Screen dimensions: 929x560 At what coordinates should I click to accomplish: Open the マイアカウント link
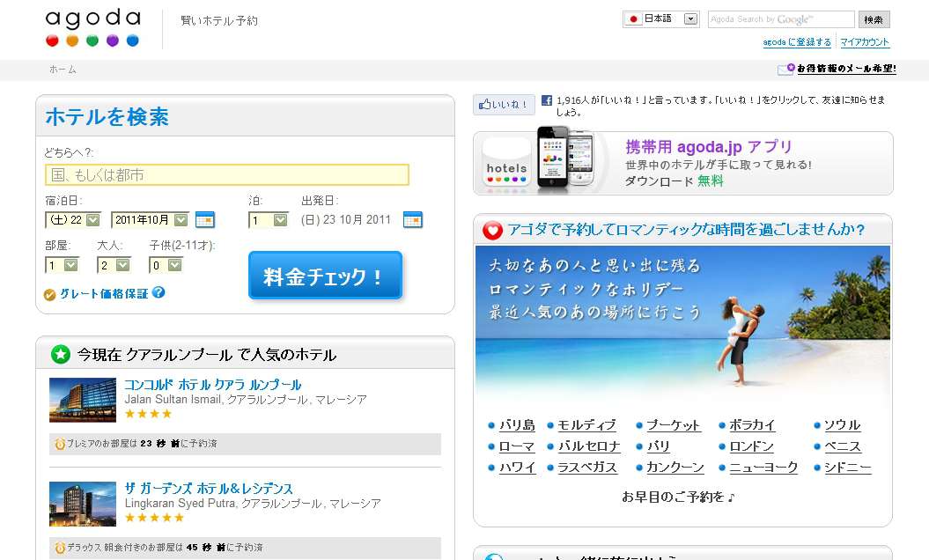tap(865, 42)
